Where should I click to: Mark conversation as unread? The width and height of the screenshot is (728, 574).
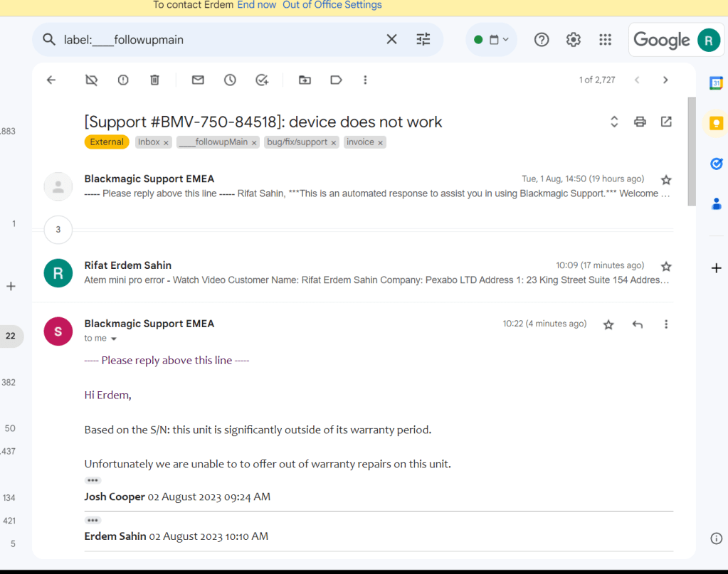tap(198, 80)
